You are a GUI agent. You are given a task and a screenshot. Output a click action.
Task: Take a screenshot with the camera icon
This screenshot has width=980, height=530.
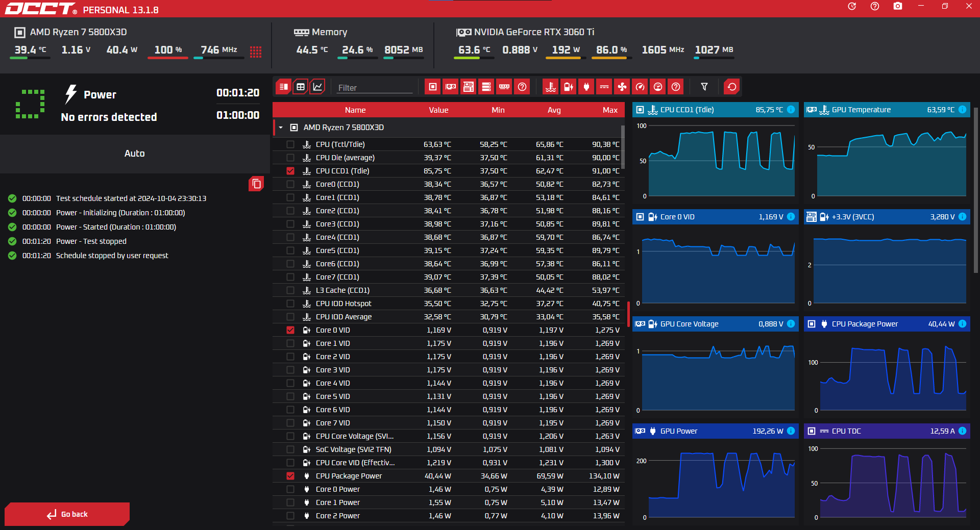(x=898, y=6)
